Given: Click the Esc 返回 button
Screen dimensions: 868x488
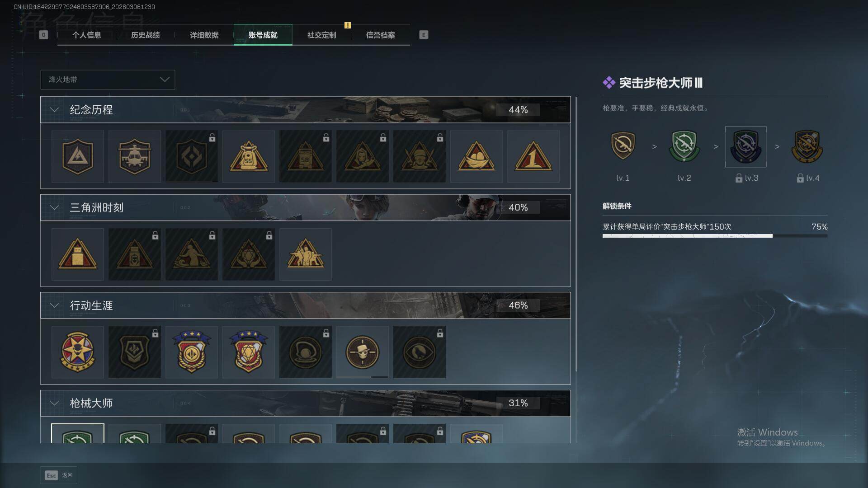Looking at the screenshot, I should [59, 475].
